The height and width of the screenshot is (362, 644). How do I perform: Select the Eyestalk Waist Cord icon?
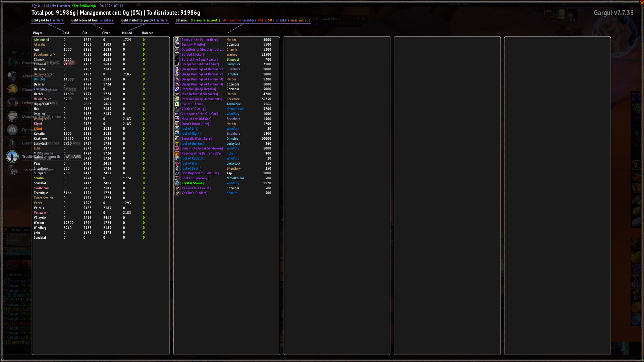click(177, 139)
